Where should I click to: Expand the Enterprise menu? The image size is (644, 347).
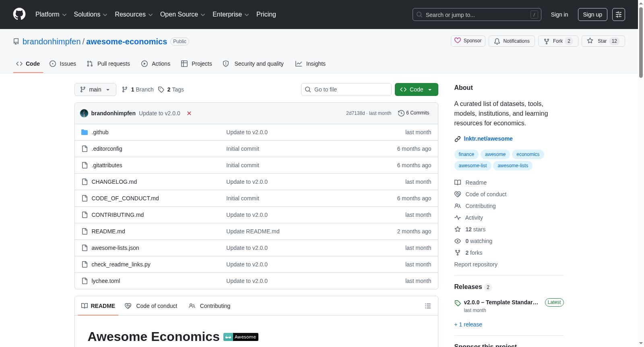231,15
